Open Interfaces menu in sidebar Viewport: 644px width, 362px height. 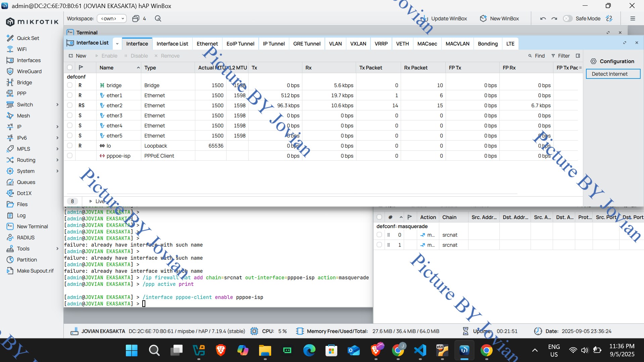tap(29, 60)
